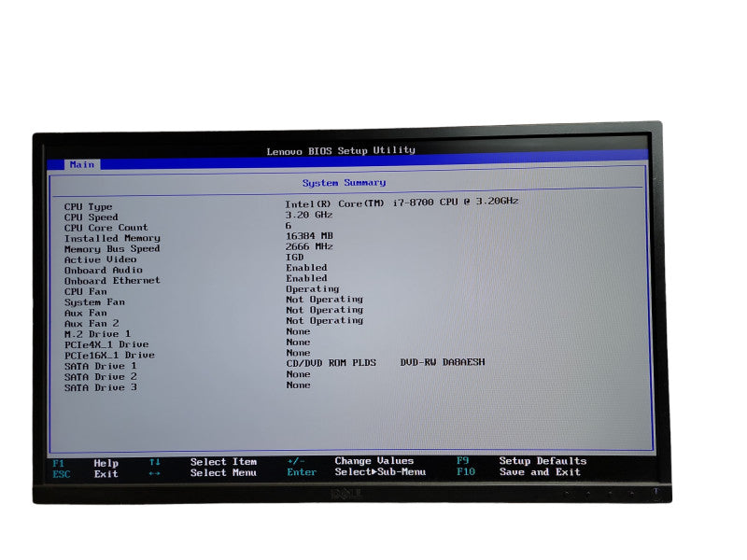Screen dimensions: 747x560
Task: Click Not Operating status for Aux Fan 2
Action: coord(324,321)
